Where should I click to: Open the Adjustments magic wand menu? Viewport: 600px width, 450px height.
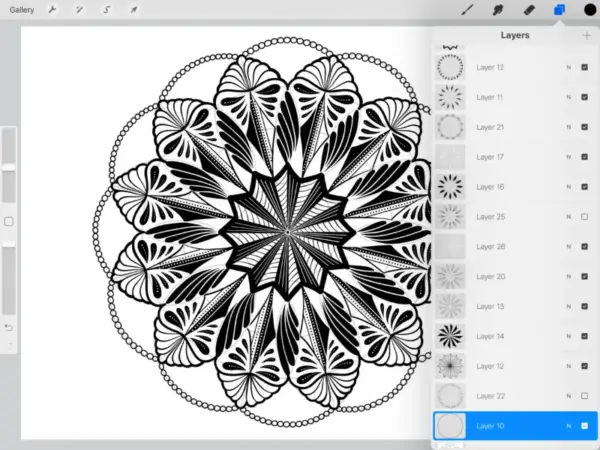[x=79, y=10]
